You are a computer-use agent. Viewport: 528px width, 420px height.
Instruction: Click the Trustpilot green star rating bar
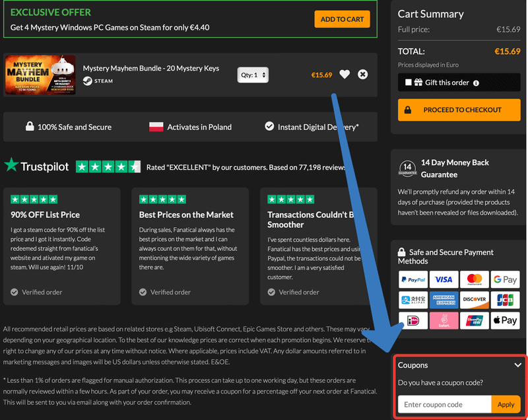(108, 166)
